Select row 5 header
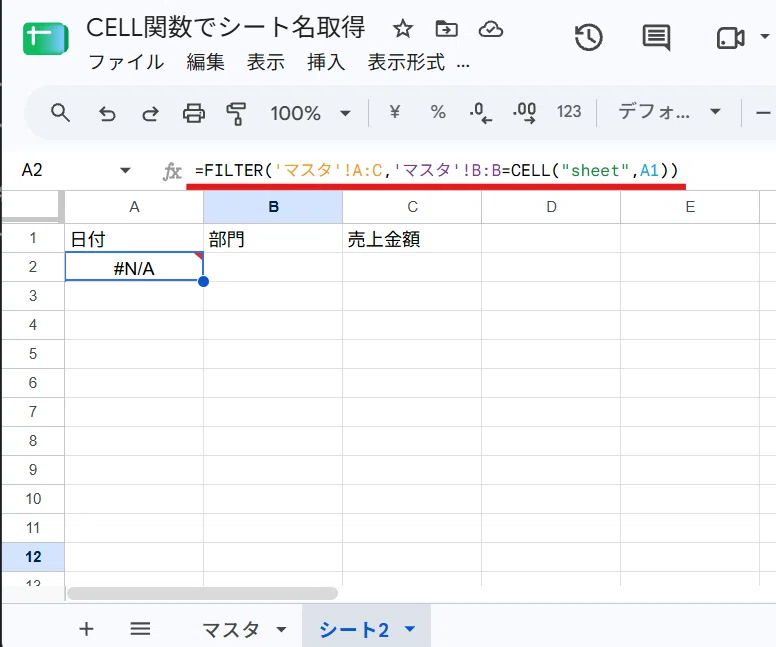This screenshot has width=776, height=647. 33,354
